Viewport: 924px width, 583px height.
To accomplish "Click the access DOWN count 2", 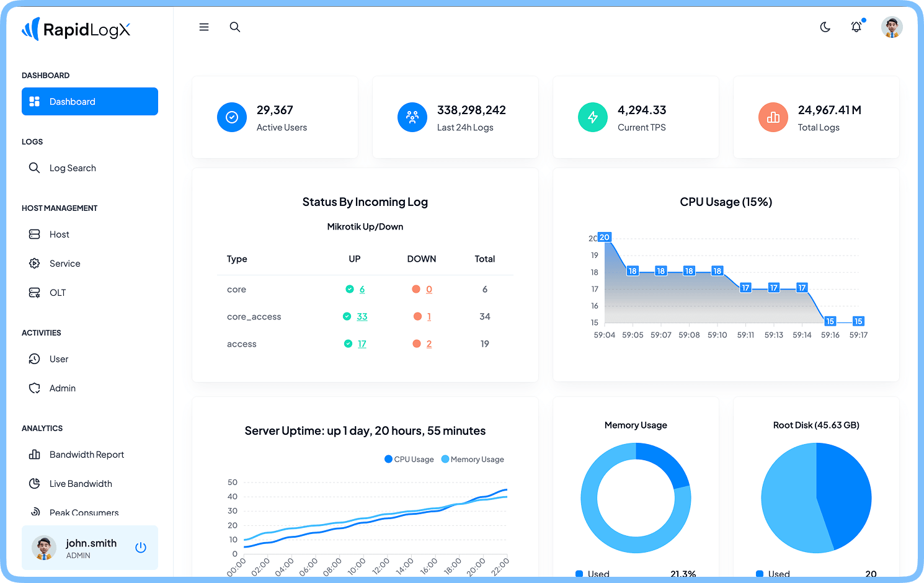I will (x=429, y=344).
